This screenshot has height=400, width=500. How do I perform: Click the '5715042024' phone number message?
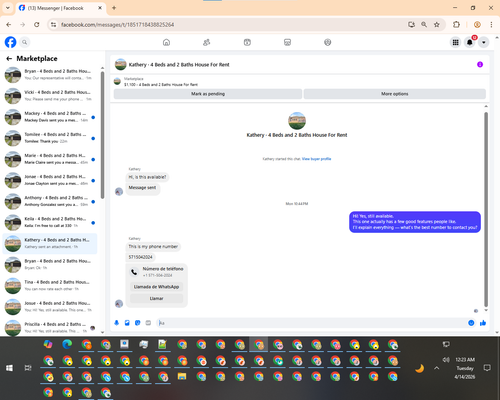click(x=141, y=257)
